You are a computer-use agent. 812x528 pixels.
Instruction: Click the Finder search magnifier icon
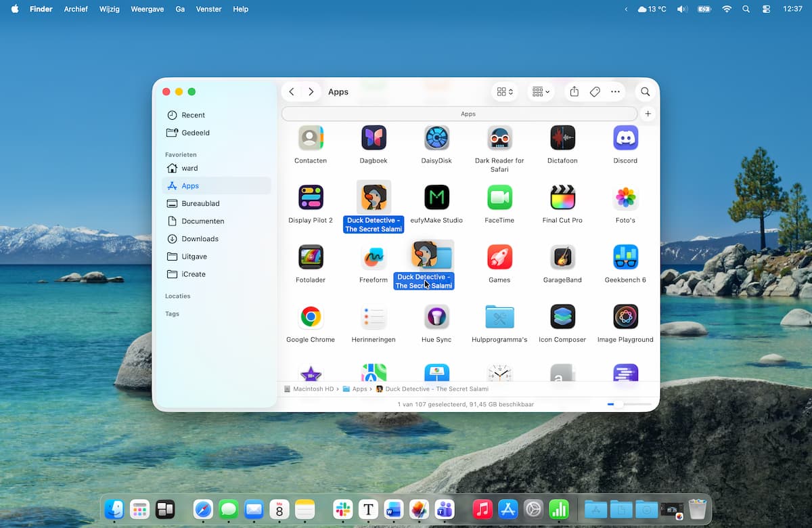[x=645, y=92]
